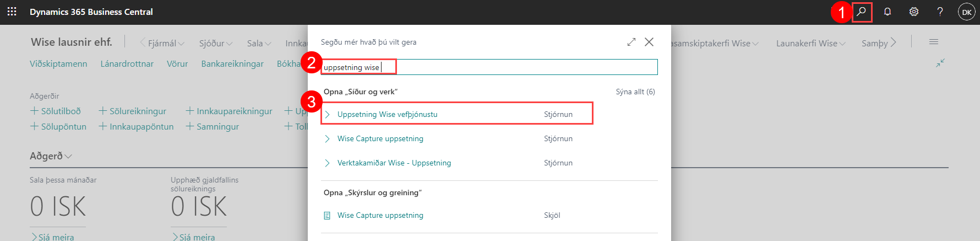980x241 pixels.
Task: Expand the Aðgerð section heading
Action: pyautogui.click(x=51, y=156)
